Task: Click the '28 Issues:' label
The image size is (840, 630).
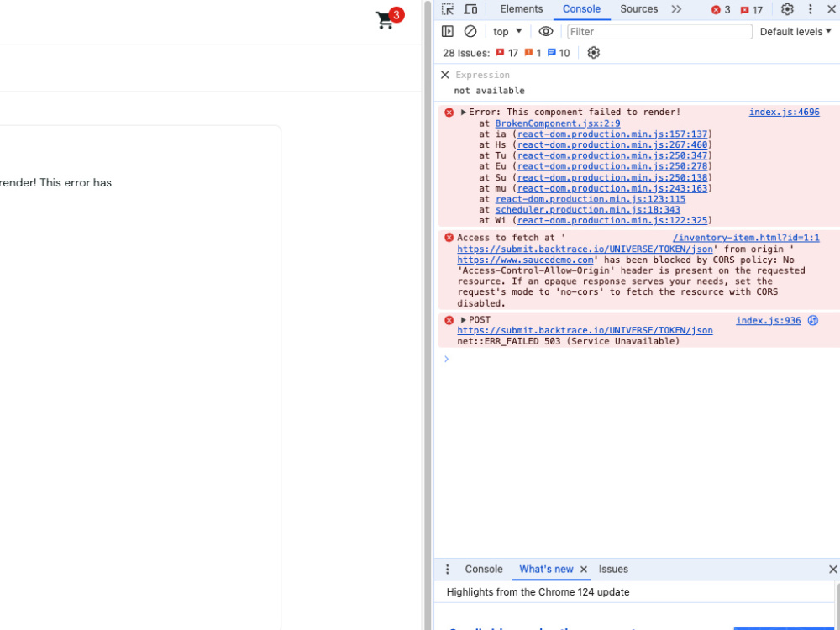Action: pos(466,53)
